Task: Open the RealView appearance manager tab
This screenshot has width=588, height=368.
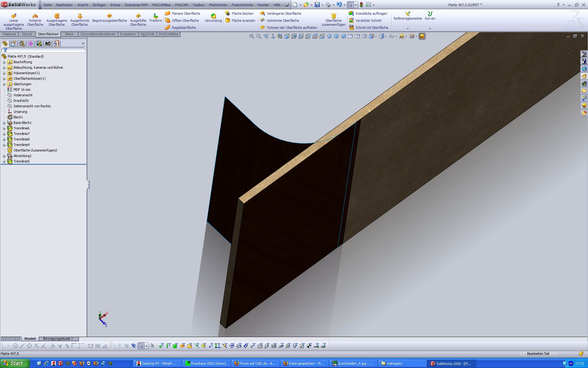Action: [39, 44]
